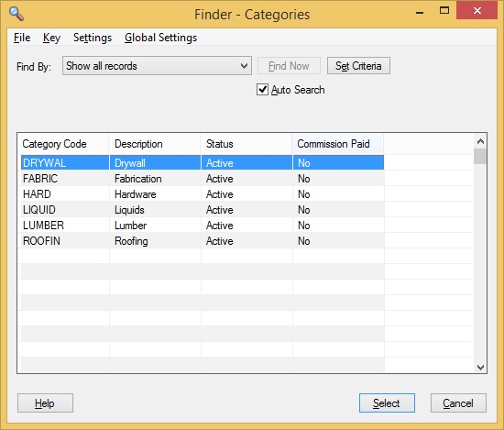Click the scrollbar down arrow
Viewport: 504px width, 430px height.
480,367
